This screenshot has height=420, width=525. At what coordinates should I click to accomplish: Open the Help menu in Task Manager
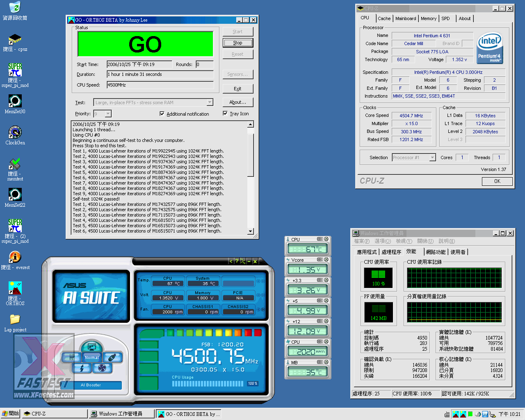point(447,241)
